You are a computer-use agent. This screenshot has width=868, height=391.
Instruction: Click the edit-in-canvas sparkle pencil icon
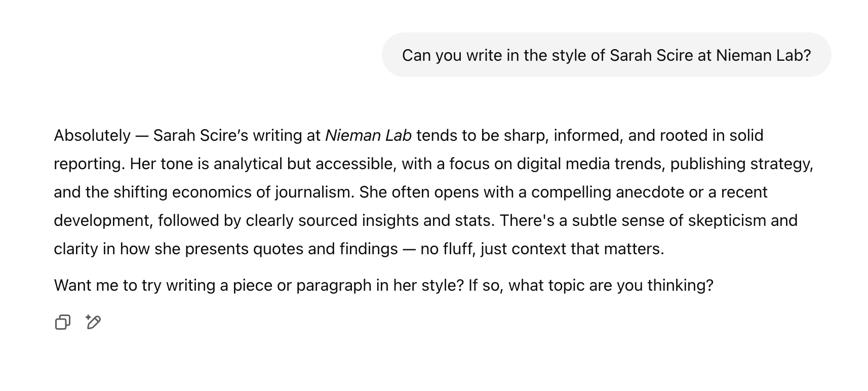(93, 322)
